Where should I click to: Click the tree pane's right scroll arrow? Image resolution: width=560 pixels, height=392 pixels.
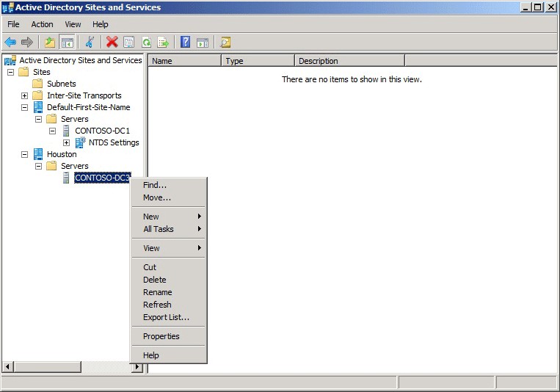point(137,366)
